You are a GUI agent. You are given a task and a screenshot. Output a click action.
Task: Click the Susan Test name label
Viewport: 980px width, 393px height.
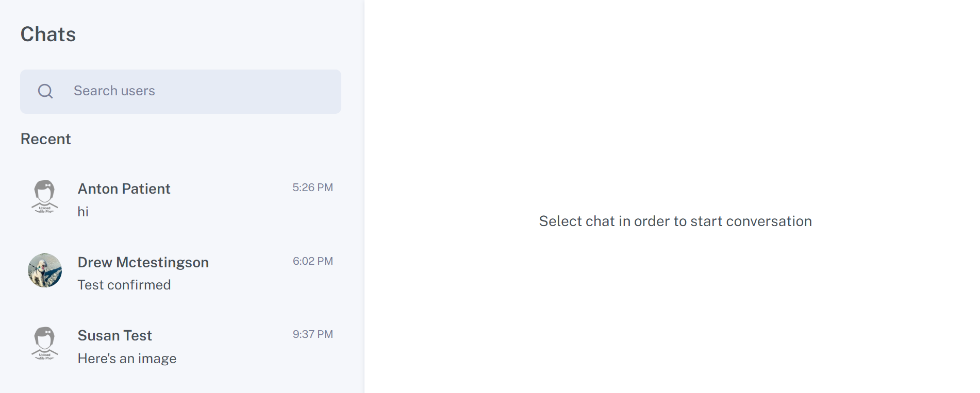[114, 336]
